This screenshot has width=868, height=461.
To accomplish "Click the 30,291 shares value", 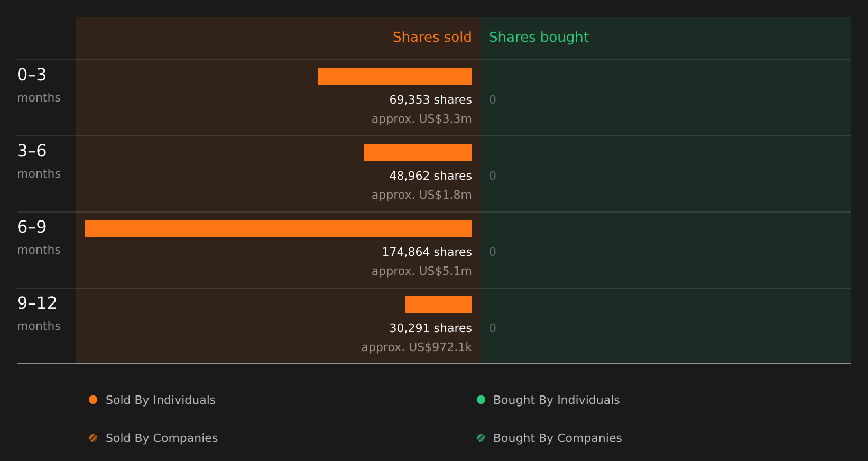I will pyautogui.click(x=431, y=328).
